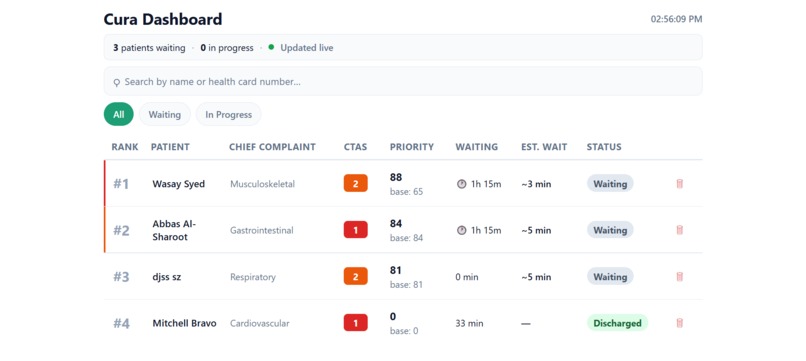Click the rank #4 label
Screen dimensions: 806x361
tap(121, 323)
